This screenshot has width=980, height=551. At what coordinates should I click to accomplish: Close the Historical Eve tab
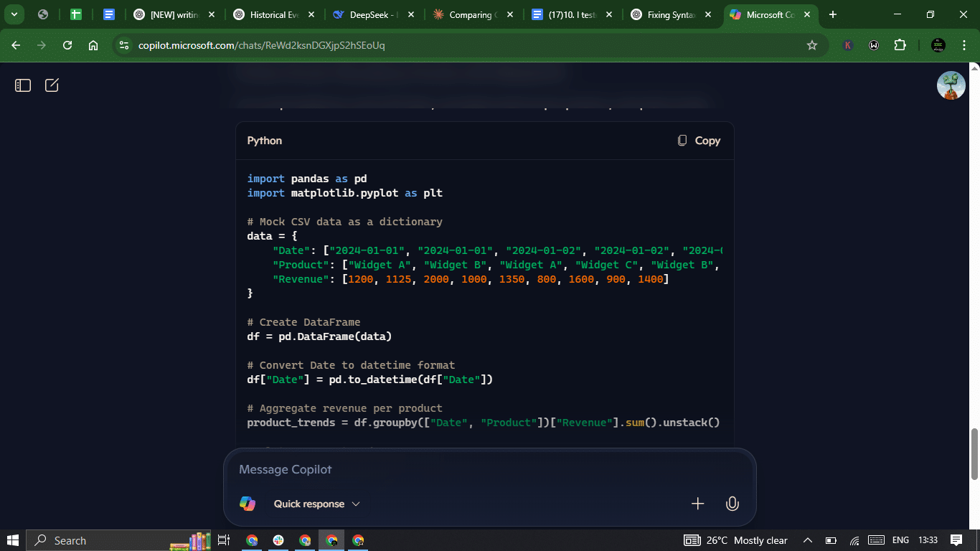pyautogui.click(x=311, y=14)
